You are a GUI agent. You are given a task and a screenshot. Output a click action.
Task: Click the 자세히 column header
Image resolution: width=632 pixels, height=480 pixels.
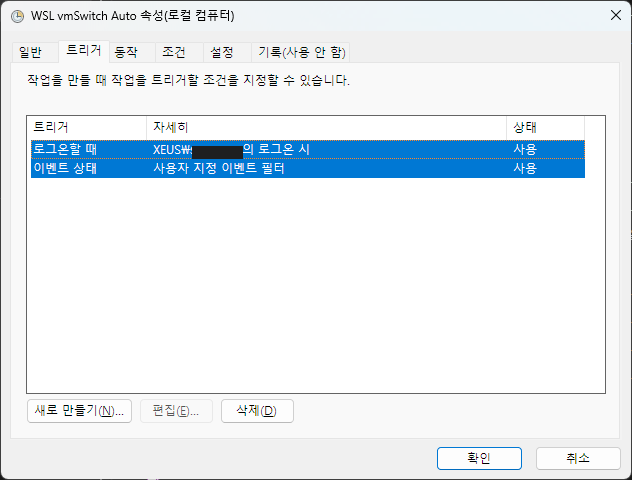pos(326,127)
